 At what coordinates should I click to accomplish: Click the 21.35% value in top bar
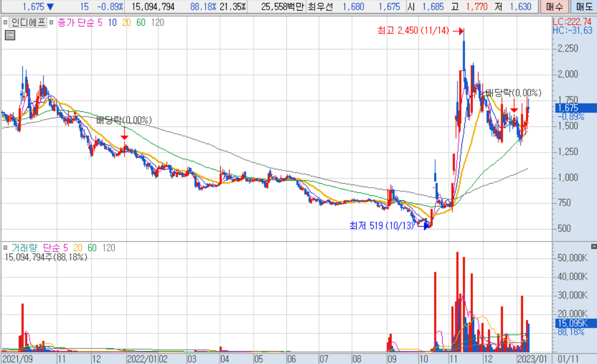tap(232, 7)
